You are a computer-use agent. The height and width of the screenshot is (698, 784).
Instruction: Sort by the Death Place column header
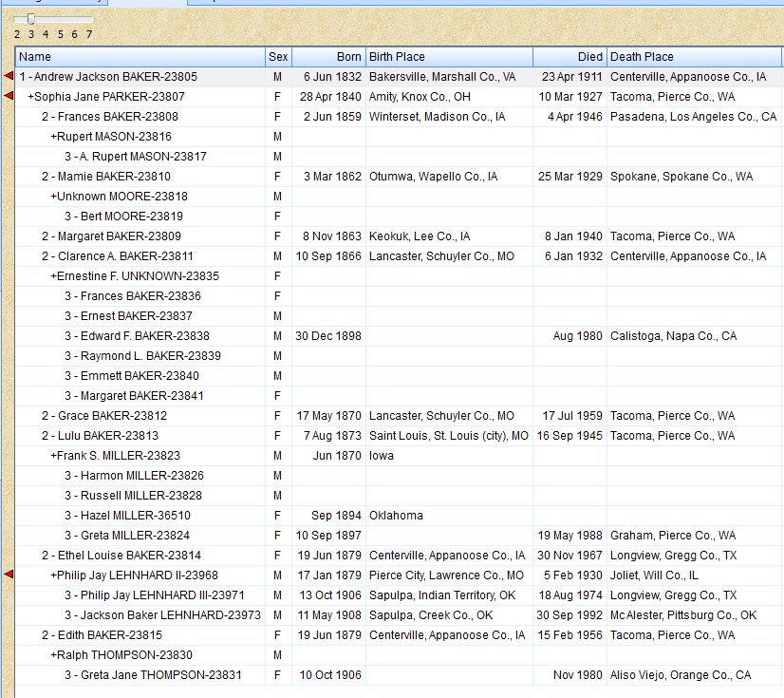pyautogui.click(x=694, y=57)
